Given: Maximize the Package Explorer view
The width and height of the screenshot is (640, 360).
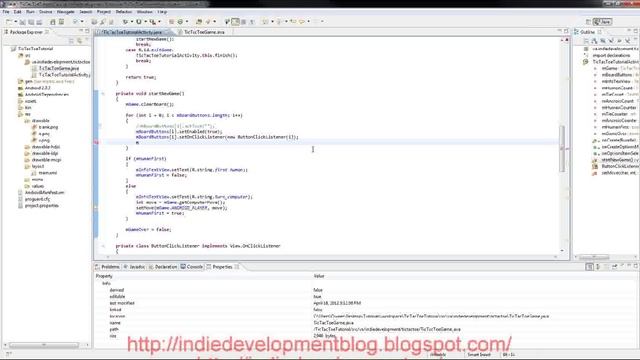Looking at the screenshot, I should (87, 31).
